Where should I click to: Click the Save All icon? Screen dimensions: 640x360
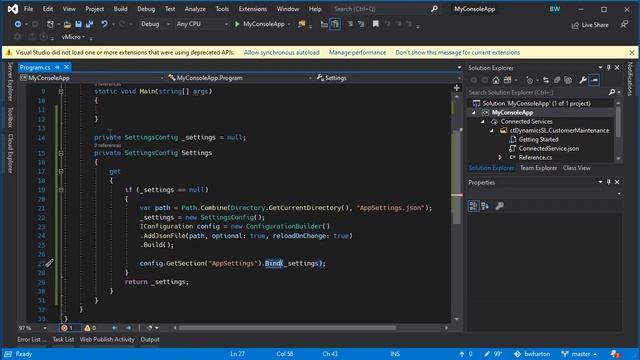coord(89,24)
